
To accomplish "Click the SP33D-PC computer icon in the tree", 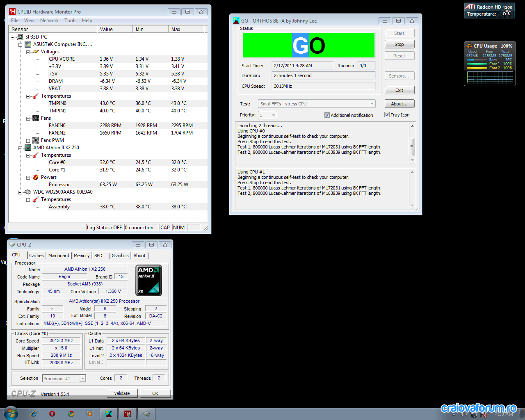I will (20, 37).
